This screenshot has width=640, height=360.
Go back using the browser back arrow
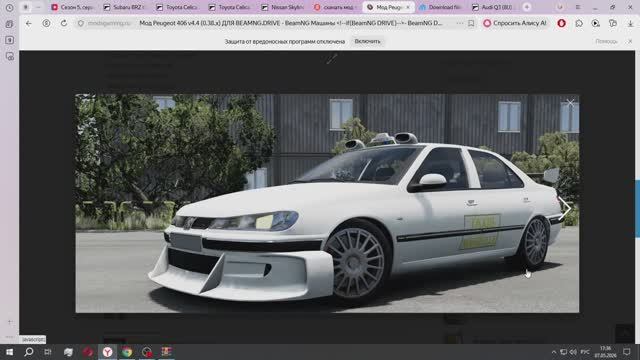click(x=29, y=24)
